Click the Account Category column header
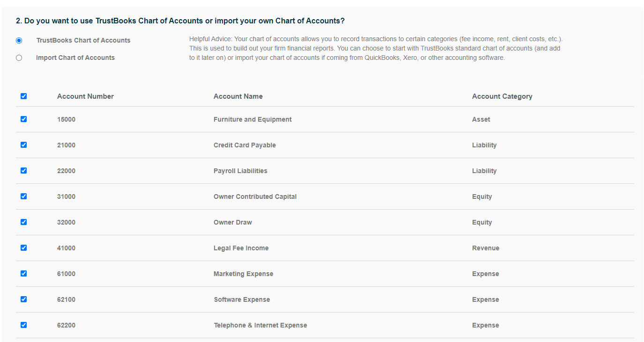The height and width of the screenshot is (342, 644). point(502,96)
